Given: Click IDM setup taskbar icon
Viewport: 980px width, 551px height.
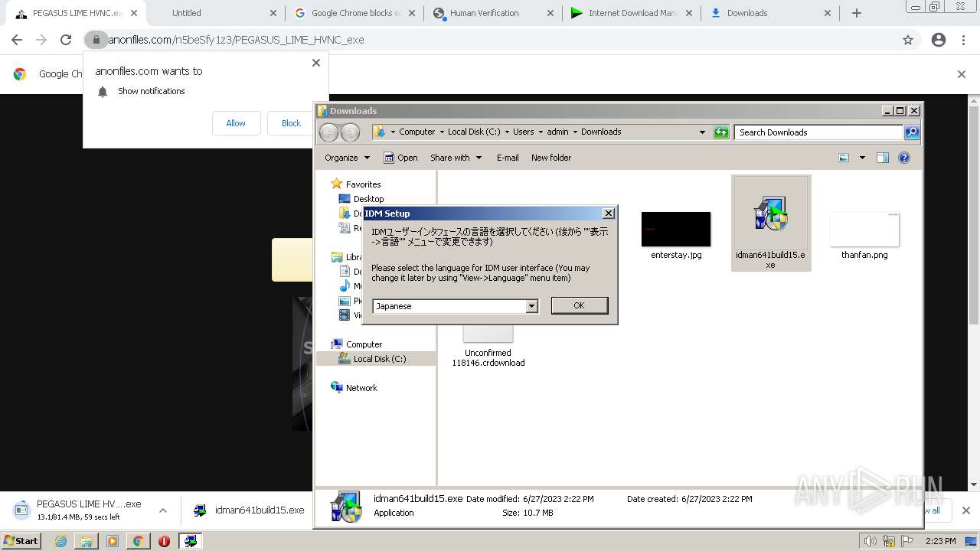Looking at the screenshot, I should point(190,541).
